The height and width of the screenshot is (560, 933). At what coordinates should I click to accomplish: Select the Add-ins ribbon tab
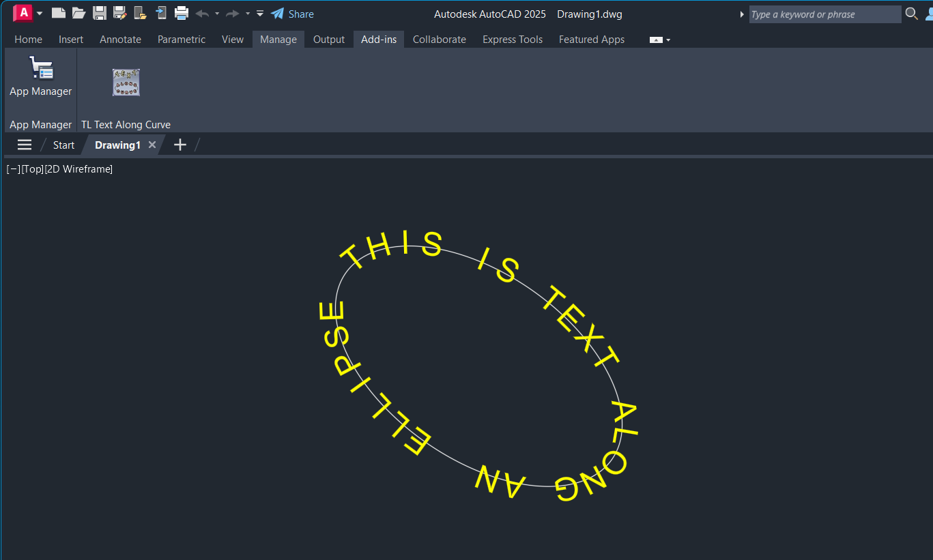pos(379,40)
